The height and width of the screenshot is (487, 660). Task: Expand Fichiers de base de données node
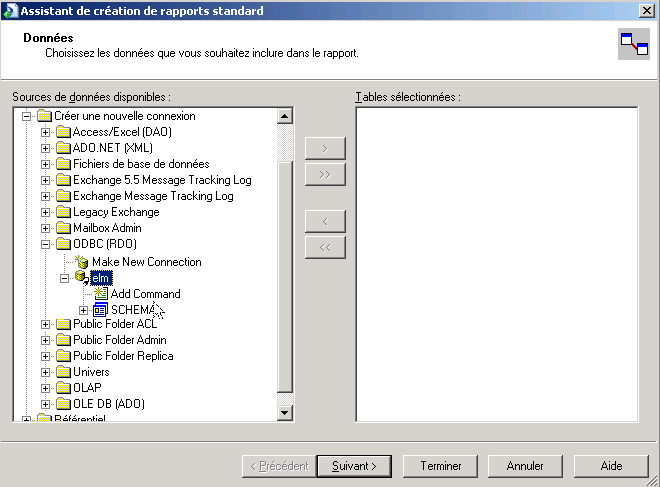[x=45, y=164]
